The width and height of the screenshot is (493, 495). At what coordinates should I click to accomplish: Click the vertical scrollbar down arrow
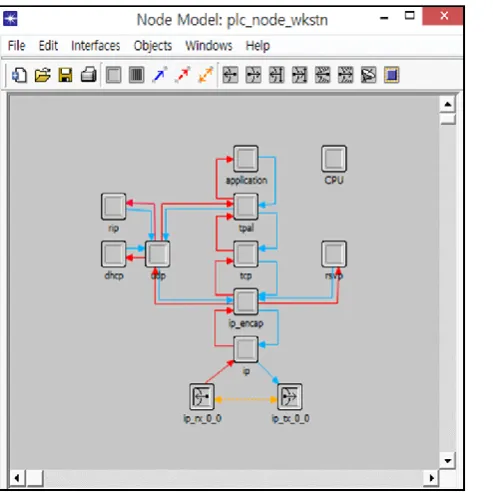448,461
